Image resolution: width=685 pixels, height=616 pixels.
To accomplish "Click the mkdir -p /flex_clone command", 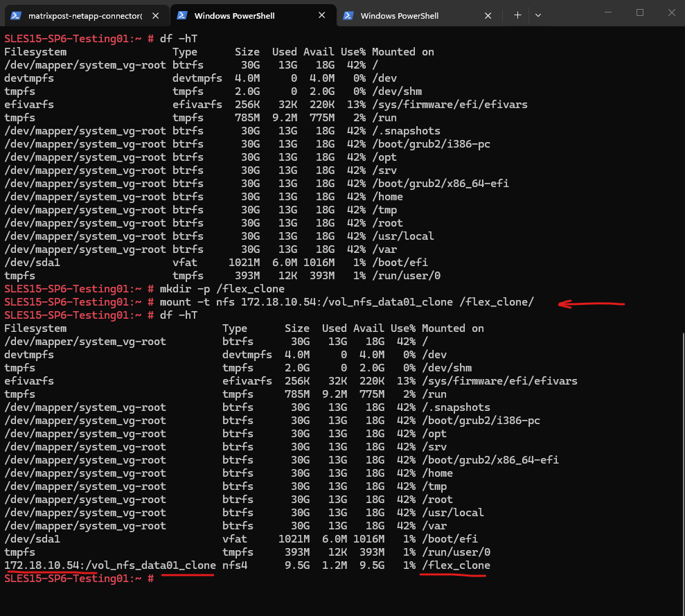I will [222, 289].
